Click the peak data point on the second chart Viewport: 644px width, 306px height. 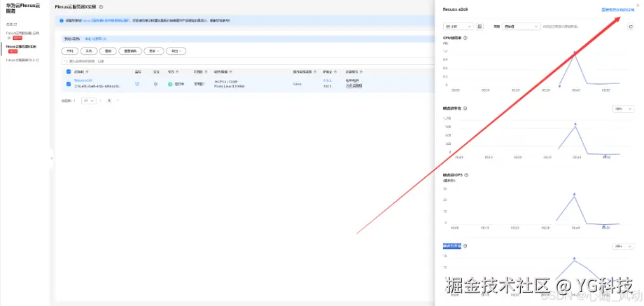[x=575, y=124]
